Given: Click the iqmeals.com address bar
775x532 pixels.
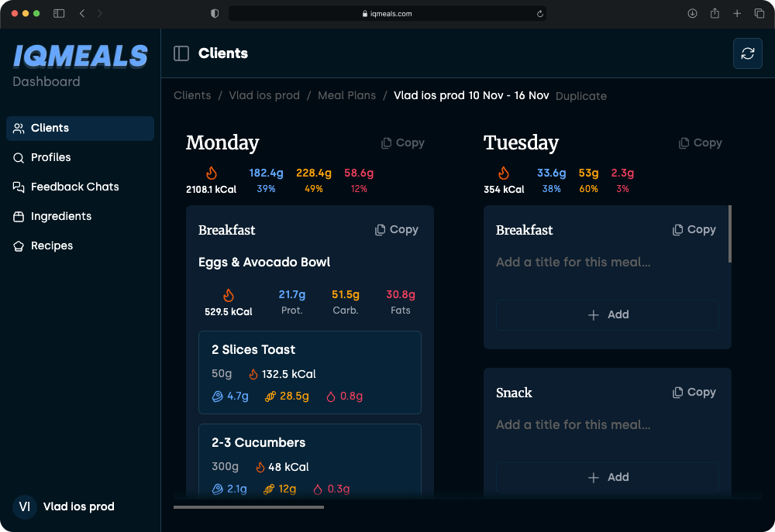Looking at the screenshot, I should pos(387,12).
